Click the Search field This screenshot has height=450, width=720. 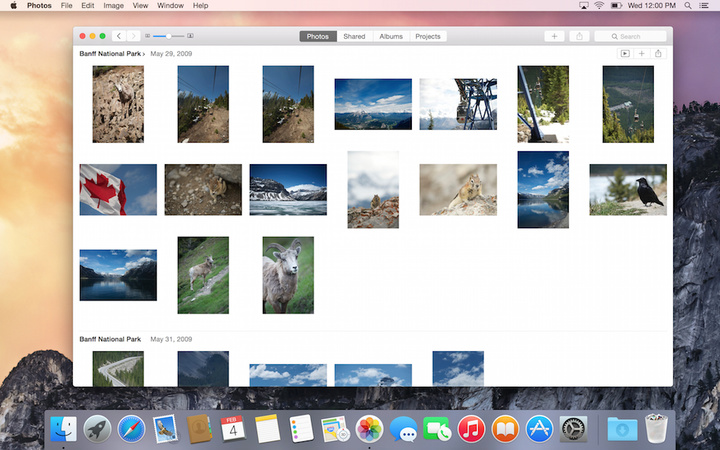coord(631,36)
